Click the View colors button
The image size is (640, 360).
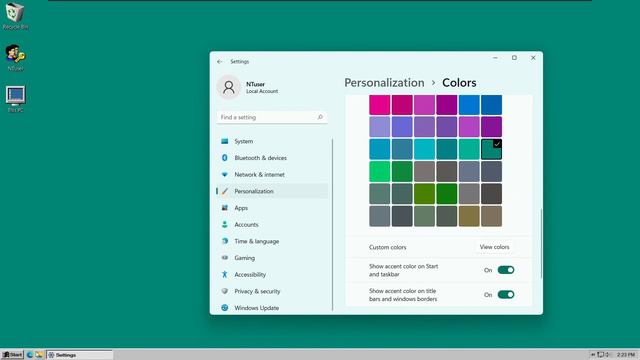494,247
